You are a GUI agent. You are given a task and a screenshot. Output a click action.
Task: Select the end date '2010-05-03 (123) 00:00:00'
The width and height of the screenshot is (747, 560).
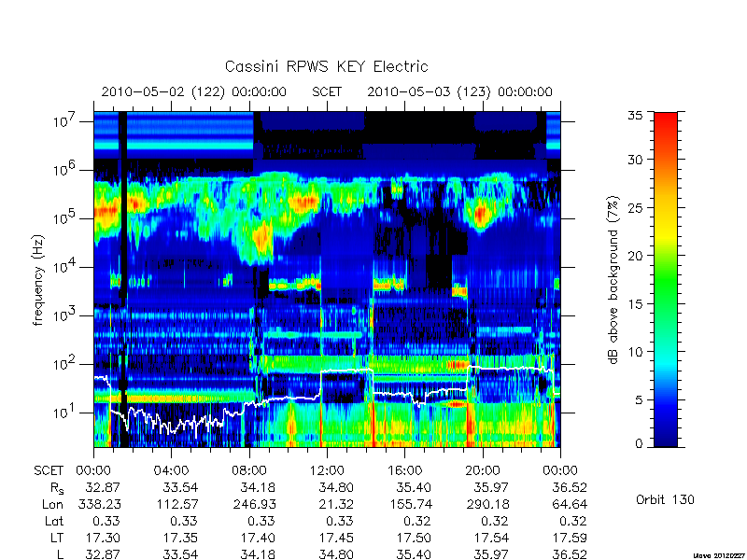[459, 91]
